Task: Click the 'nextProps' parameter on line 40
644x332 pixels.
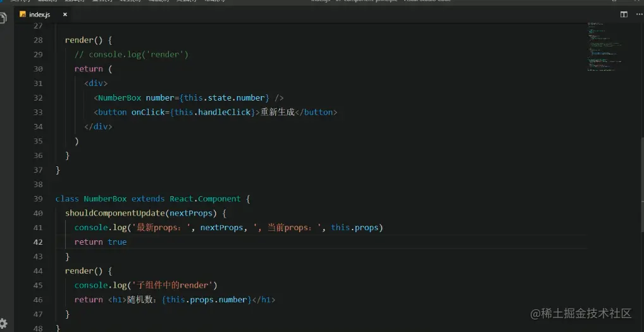Action: coord(191,213)
